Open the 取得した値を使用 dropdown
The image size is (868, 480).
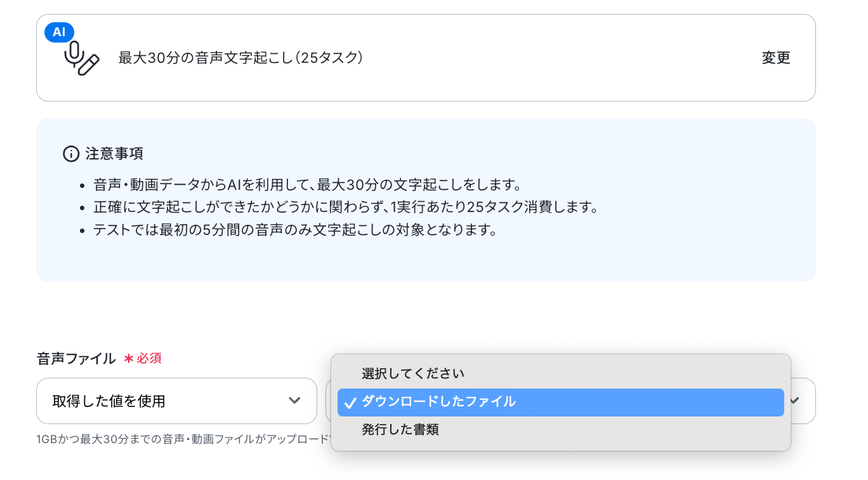[x=176, y=401]
